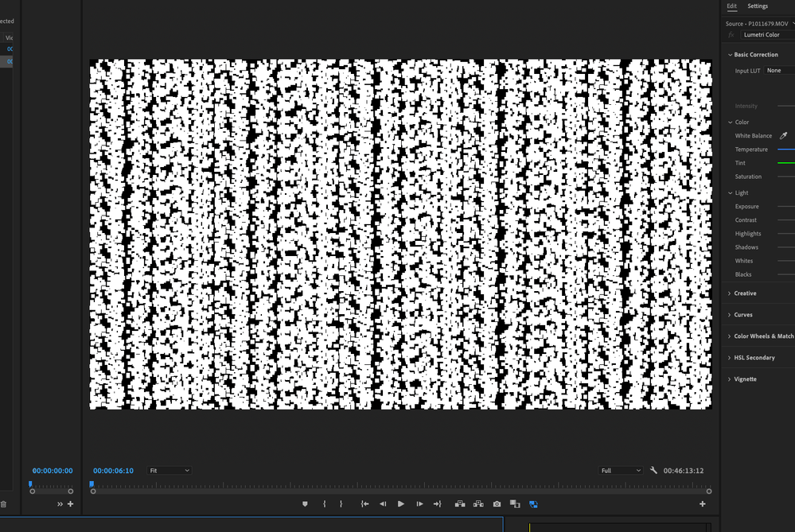Click the Program Monitor blue playhead marker
The width and height of the screenshot is (795, 532).
pos(92,484)
